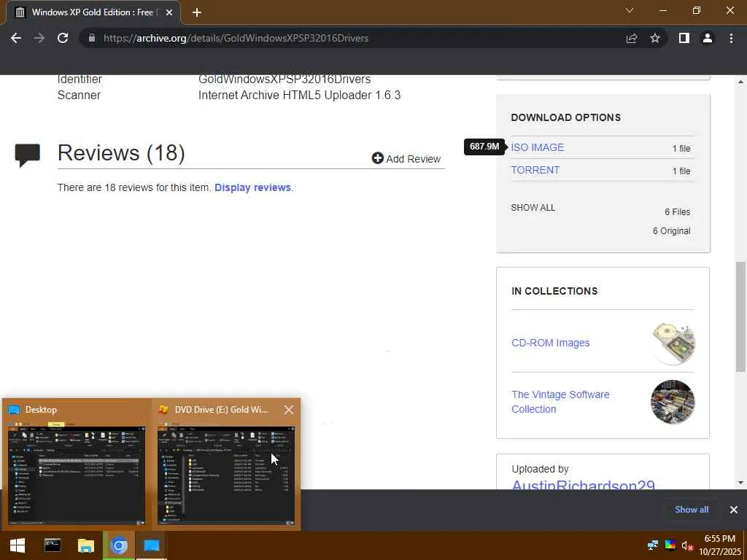Click the reviews speech bubble icon

tap(28, 155)
